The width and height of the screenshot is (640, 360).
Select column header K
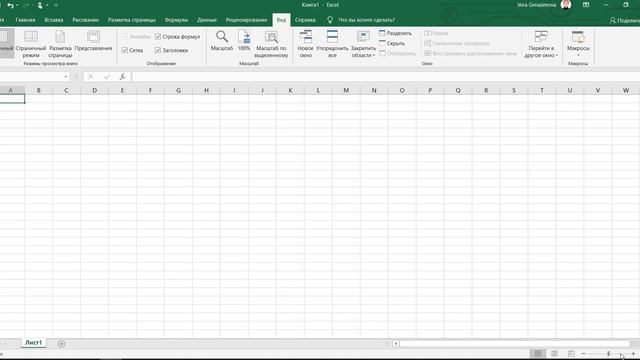(x=290, y=90)
